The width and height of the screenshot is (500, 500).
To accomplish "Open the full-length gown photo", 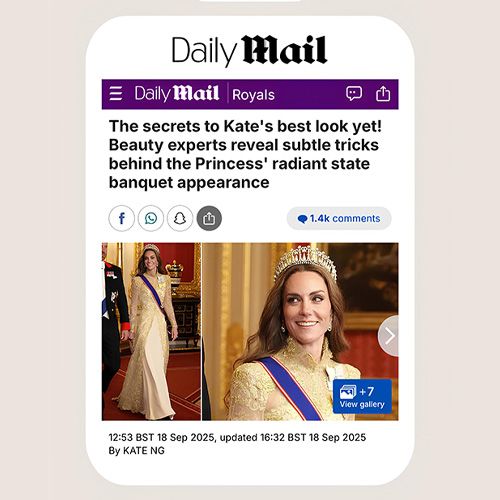I will pyautogui.click(x=151, y=331).
